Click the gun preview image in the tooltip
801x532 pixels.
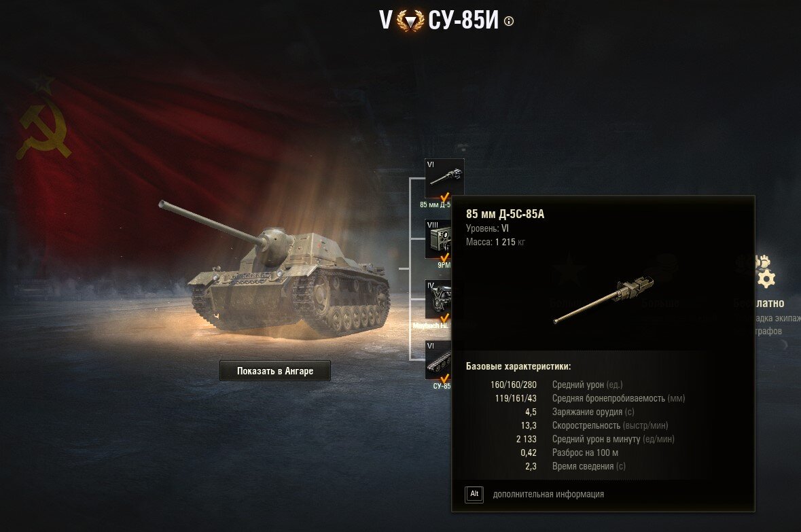[x=604, y=300]
